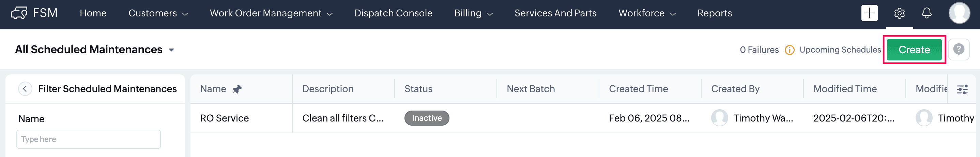This screenshot has width=980, height=157.
Task: Click the failures info icon
Action: [x=790, y=50]
